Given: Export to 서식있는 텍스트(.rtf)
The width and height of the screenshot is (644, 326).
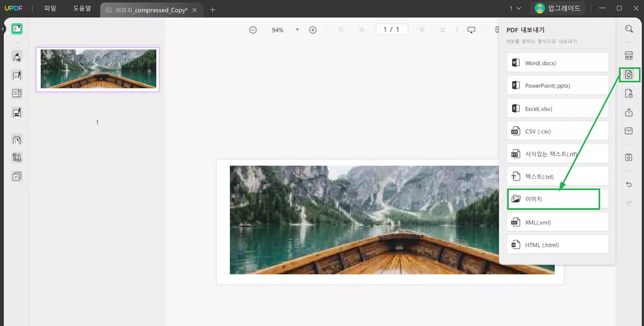Looking at the screenshot, I should click(557, 154).
